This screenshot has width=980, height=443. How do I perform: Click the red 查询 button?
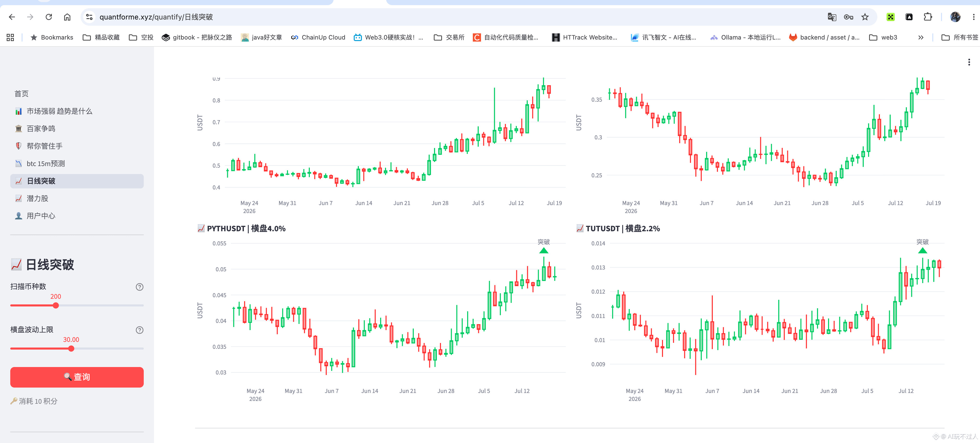(77, 377)
